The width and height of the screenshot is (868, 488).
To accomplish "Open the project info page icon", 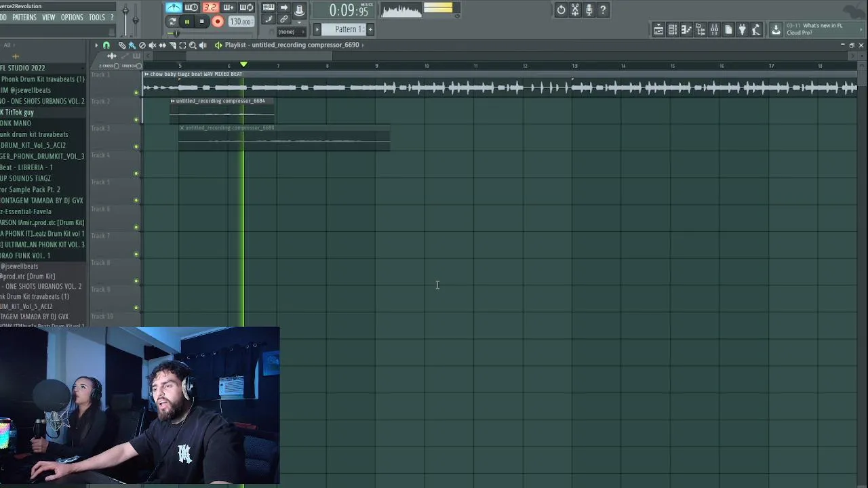I will click(x=728, y=29).
